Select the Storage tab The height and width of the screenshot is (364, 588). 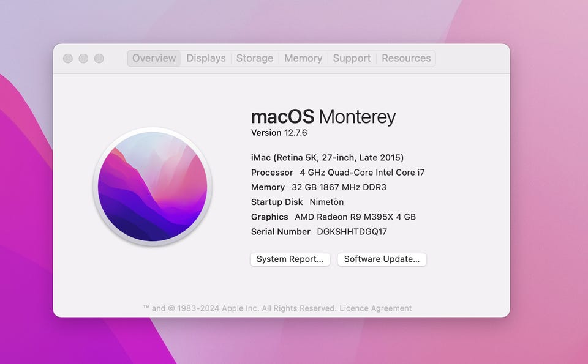click(x=255, y=58)
